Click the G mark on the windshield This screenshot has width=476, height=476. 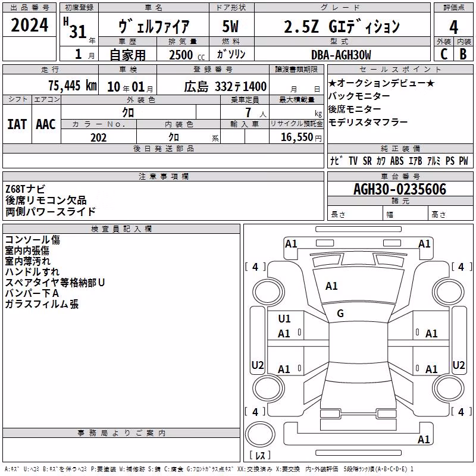click(340, 314)
